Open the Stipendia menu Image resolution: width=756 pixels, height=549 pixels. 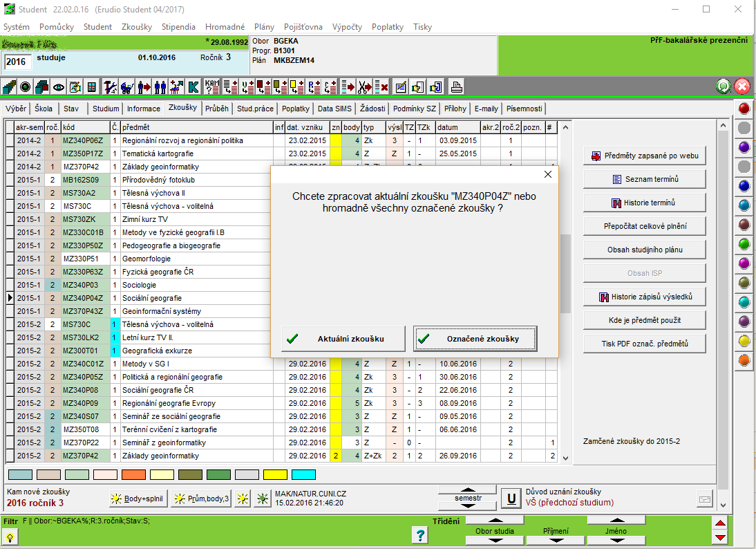178,27
